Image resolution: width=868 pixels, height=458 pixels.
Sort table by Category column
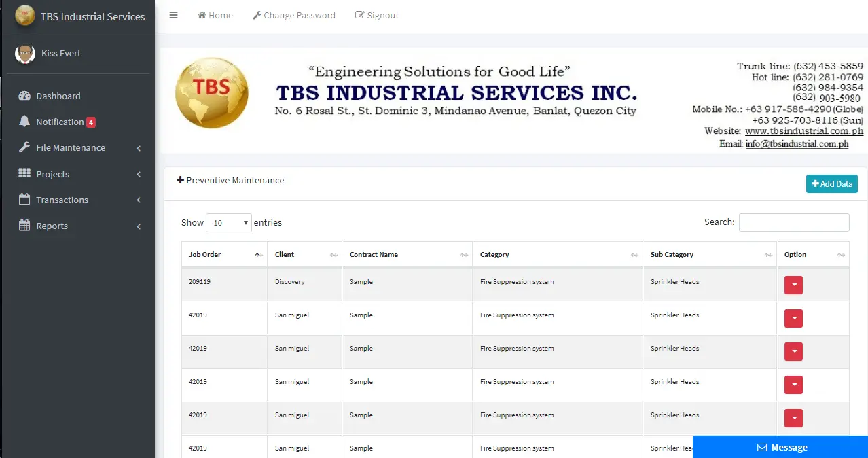point(558,255)
